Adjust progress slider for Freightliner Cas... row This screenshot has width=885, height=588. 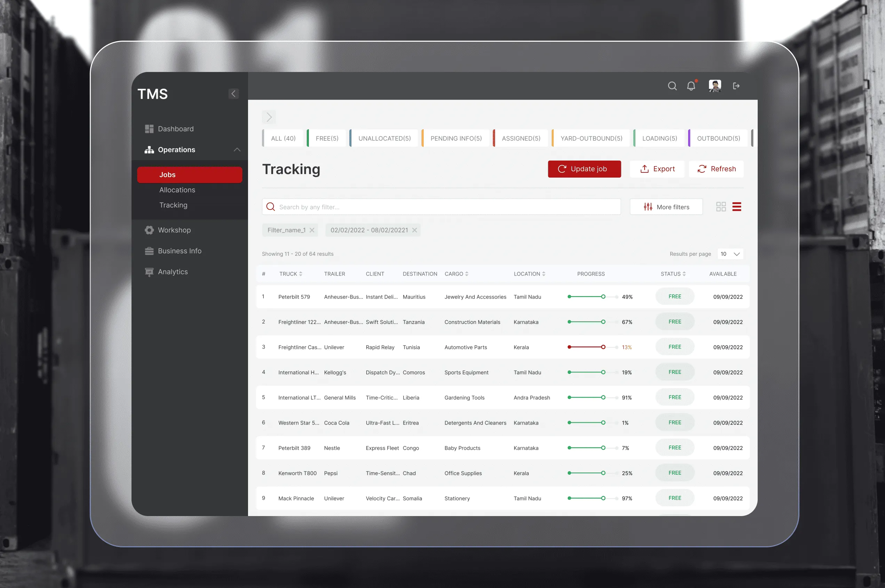(x=603, y=347)
